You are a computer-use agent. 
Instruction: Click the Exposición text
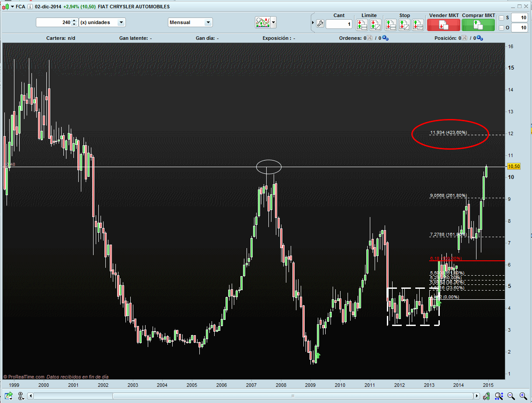(x=279, y=38)
